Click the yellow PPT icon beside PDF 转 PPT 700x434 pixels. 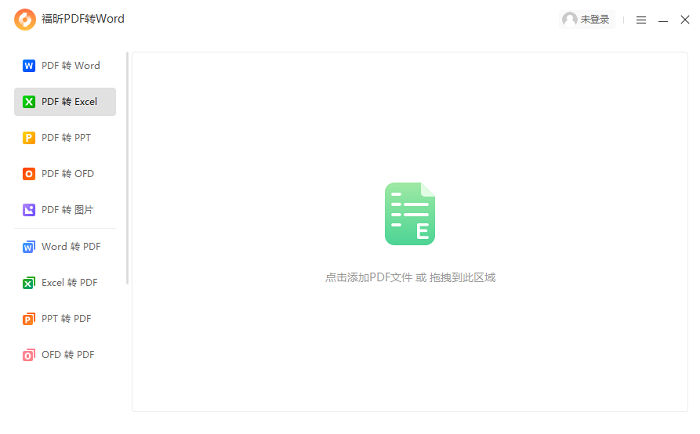(29, 138)
